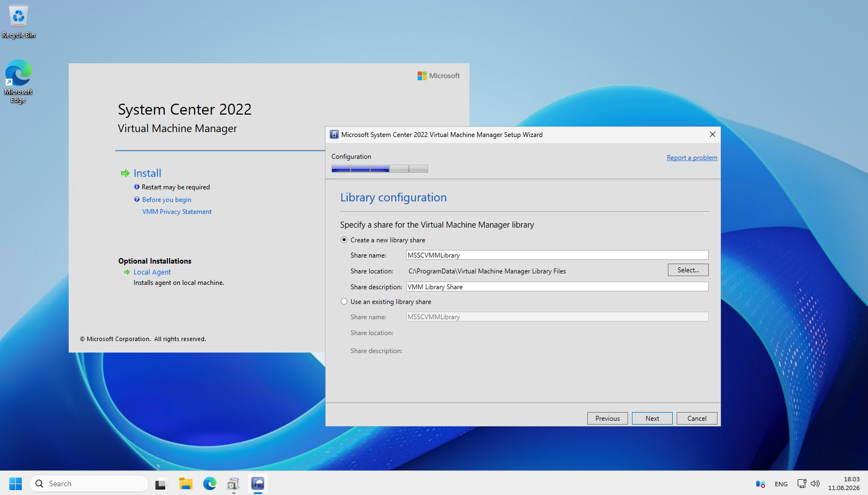Click the Local Agent green arrow icon

[127, 272]
